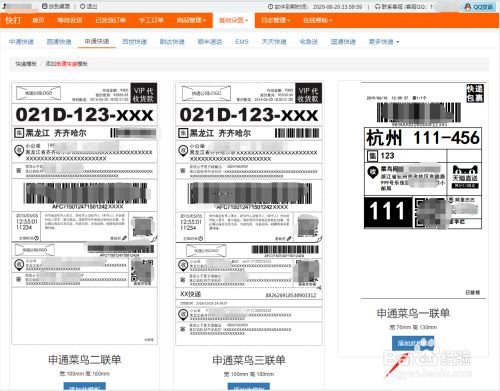This screenshot has height=391, width=500.
Task: Open the 手工订单 menu item
Action: (x=151, y=20)
